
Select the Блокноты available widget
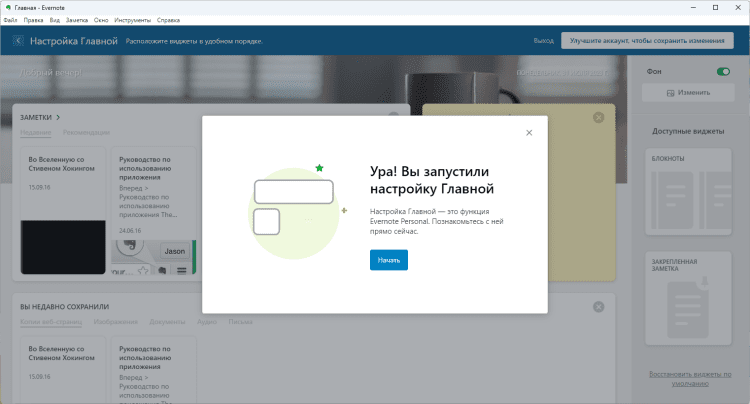[688, 192]
